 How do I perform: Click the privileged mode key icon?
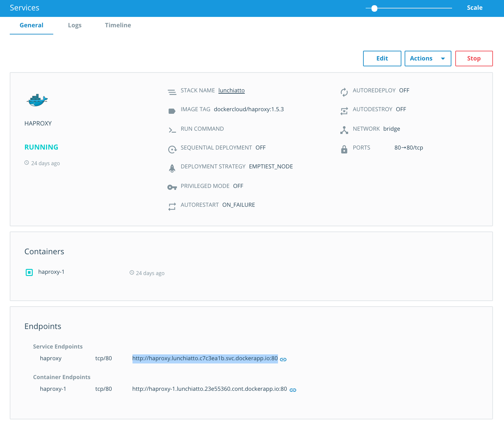pyautogui.click(x=172, y=187)
